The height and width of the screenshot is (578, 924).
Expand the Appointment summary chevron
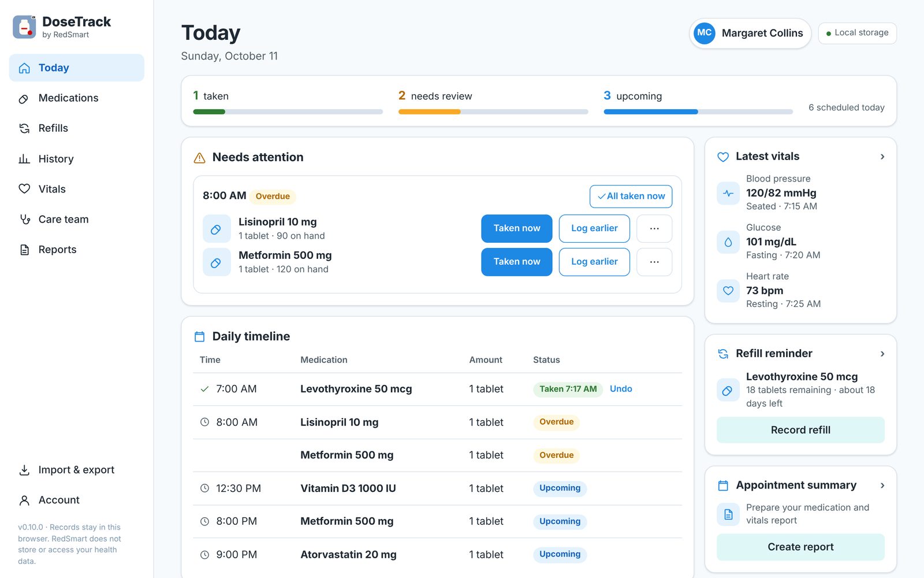(882, 486)
